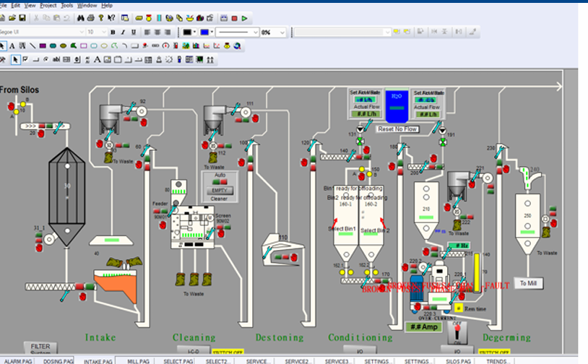Open a project with the folder icon
588x364 pixels.
(x=12, y=18)
